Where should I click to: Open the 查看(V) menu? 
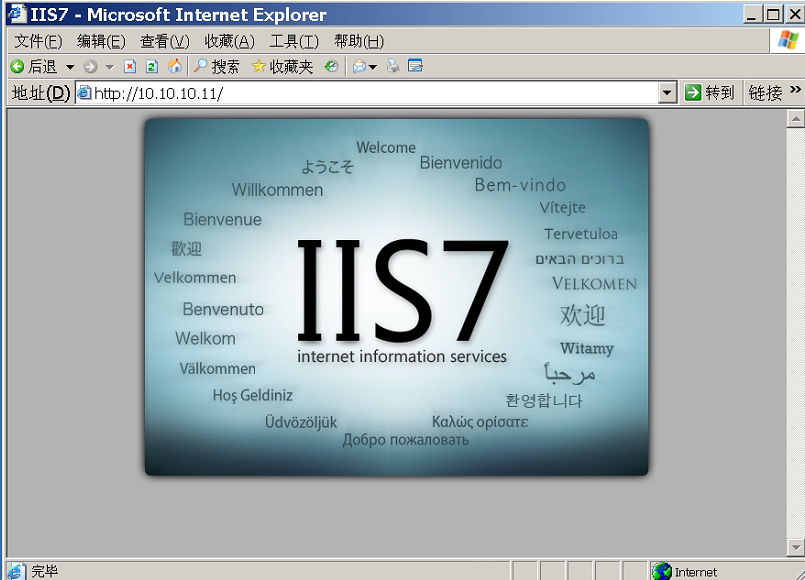165,41
